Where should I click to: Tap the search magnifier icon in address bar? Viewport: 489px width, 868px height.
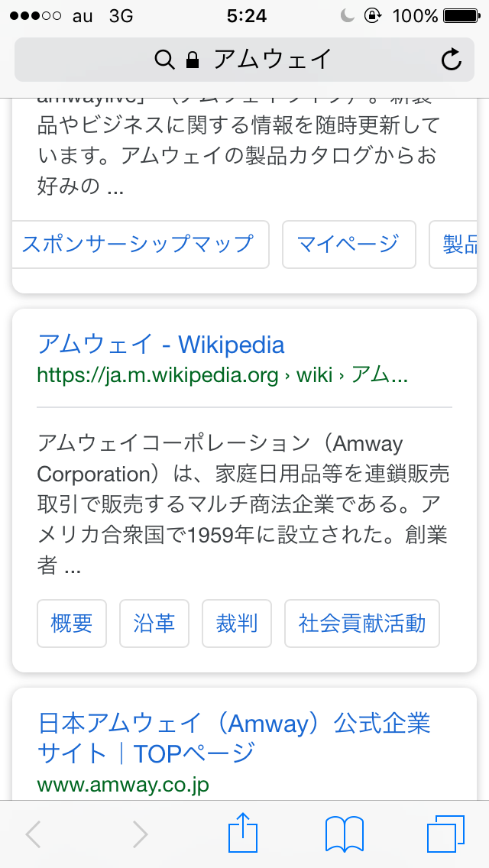pos(164,59)
